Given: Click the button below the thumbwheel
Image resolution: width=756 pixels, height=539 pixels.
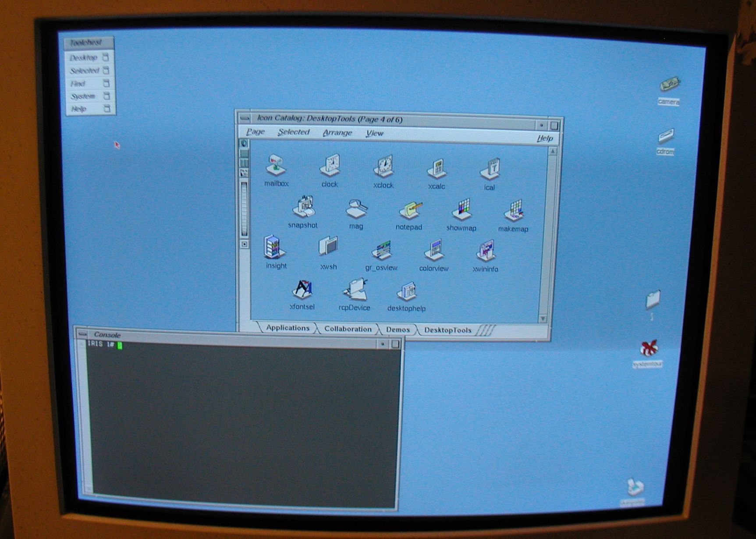Looking at the screenshot, I should [x=245, y=244].
